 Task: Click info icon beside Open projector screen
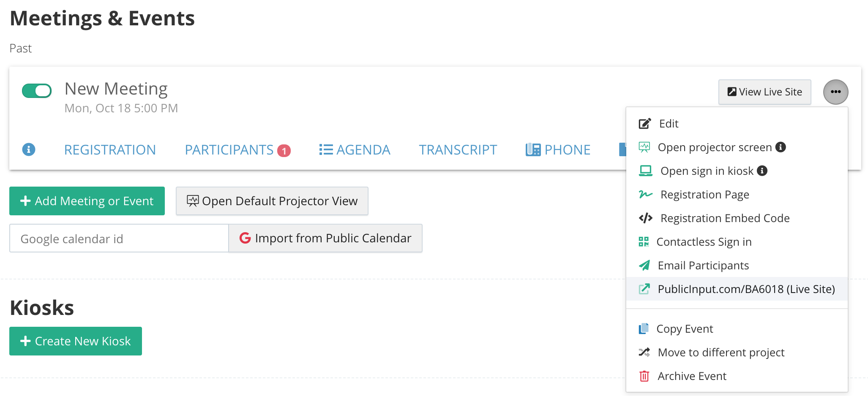[781, 147]
